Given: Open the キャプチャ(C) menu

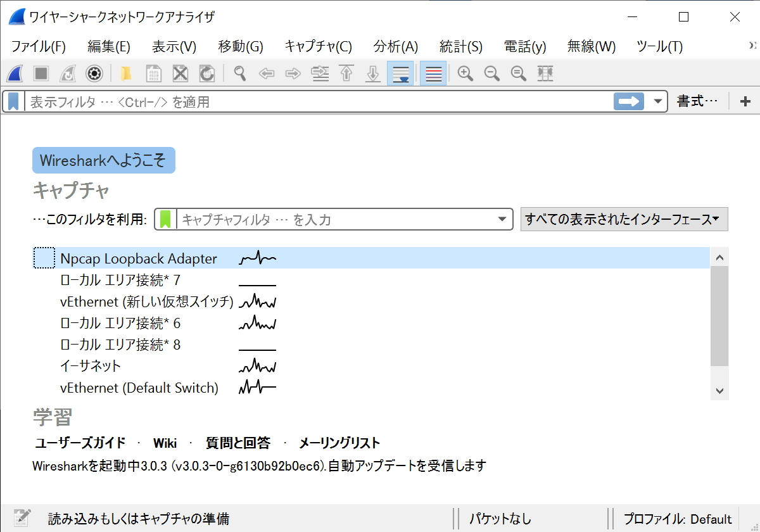Looking at the screenshot, I should coord(317,46).
